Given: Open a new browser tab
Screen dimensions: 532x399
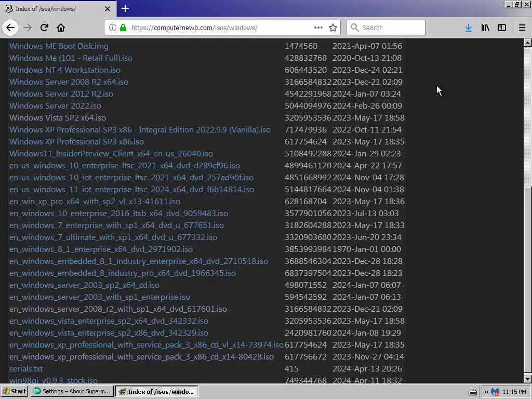Looking at the screenshot, I should coord(125,8).
